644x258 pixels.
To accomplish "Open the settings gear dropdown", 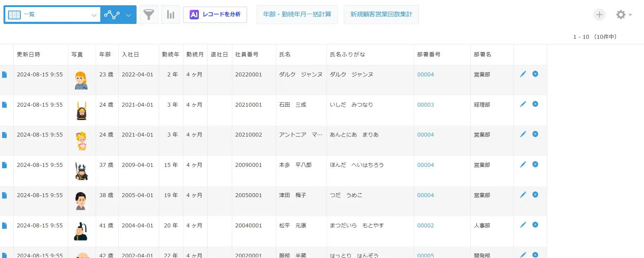I will pyautogui.click(x=624, y=15).
